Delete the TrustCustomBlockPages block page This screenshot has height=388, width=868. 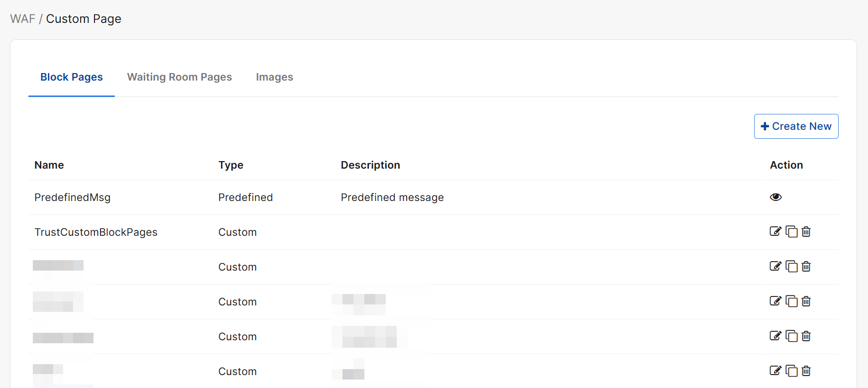[806, 232]
